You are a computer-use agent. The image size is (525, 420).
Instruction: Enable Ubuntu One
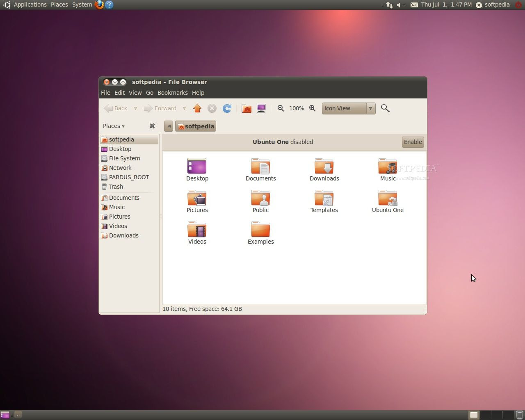(413, 142)
